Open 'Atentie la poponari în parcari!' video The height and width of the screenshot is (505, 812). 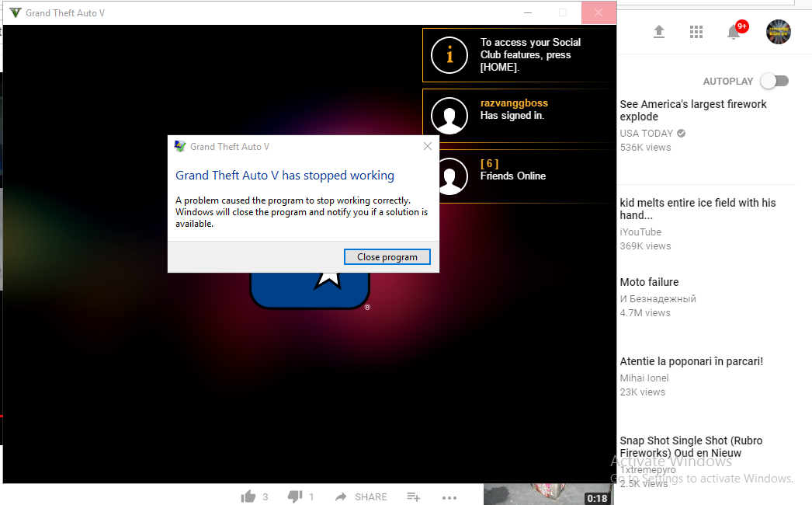(x=692, y=361)
